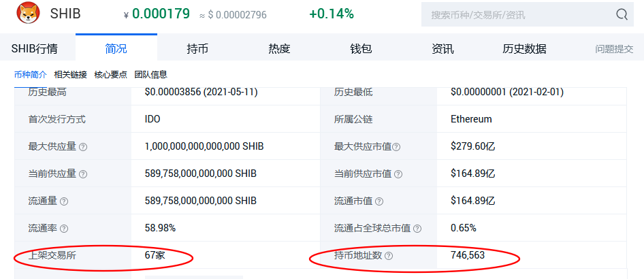The height and width of the screenshot is (279, 644).
Task: Jump to 币种简介 section
Action: (31, 75)
